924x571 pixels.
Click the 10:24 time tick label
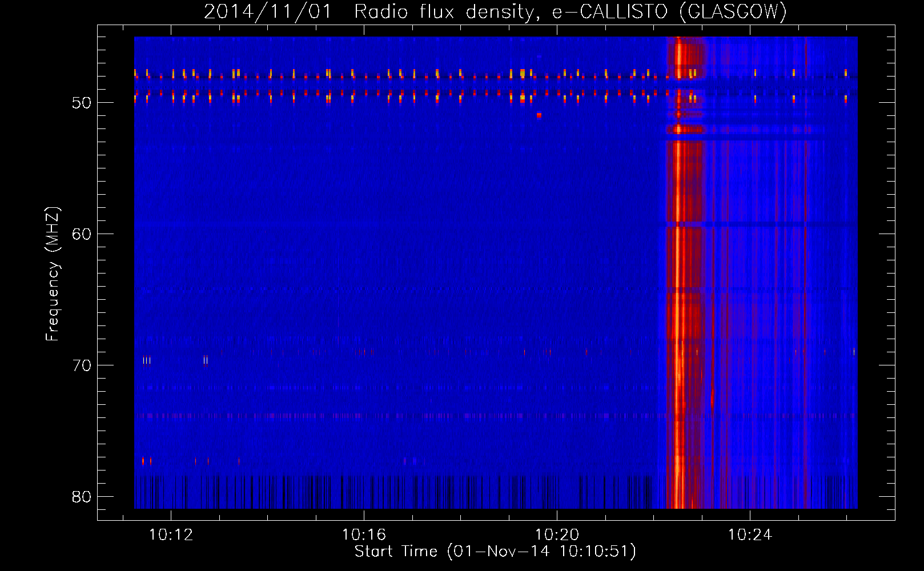point(750,535)
